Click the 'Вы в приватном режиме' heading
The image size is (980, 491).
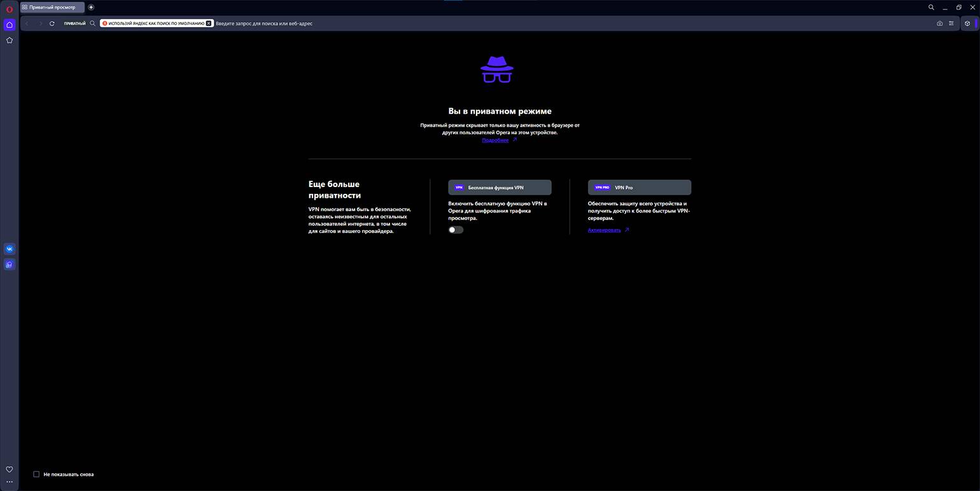pos(500,111)
